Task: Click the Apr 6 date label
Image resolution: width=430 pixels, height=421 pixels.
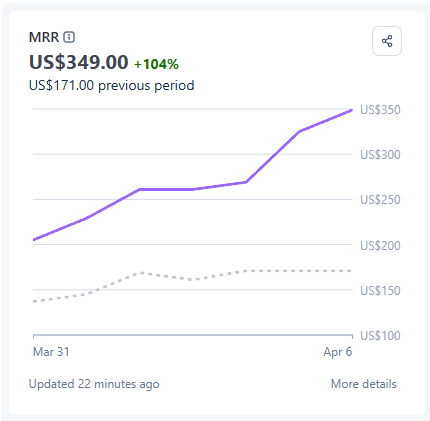Action: [x=338, y=352]
